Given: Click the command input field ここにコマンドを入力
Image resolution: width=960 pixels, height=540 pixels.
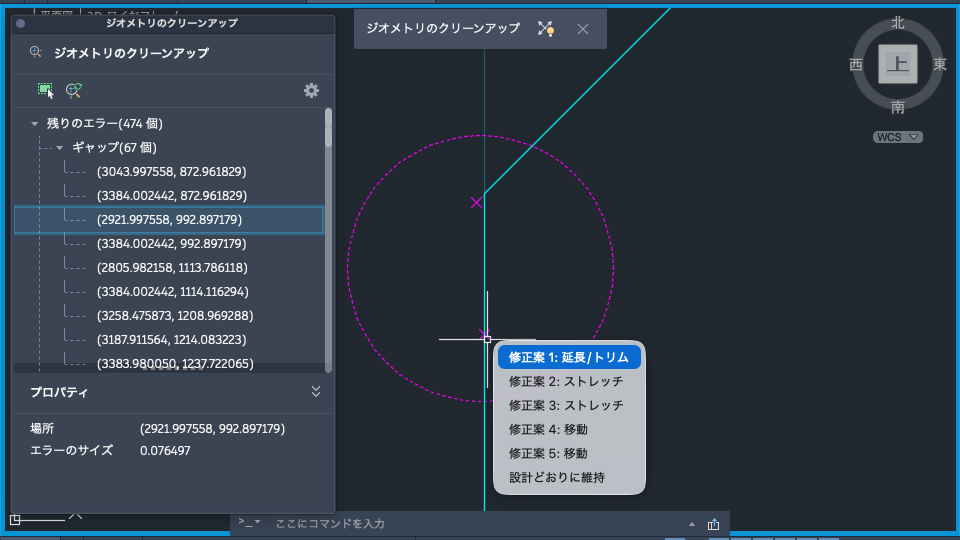Looking at the screenshot, I should pyautogui.click(x=478, y=523).
